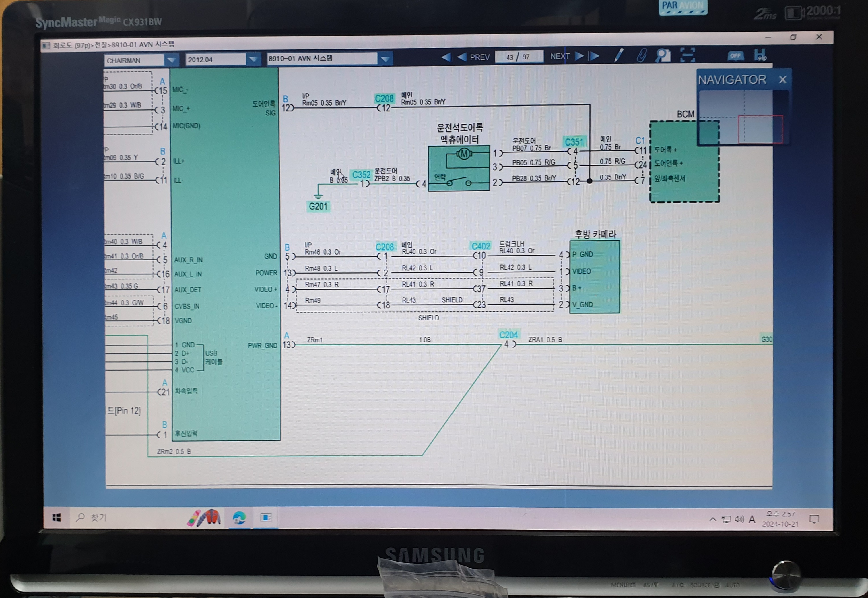
Task: Toggle the OFF book switch
Action: tap(735, 56)
